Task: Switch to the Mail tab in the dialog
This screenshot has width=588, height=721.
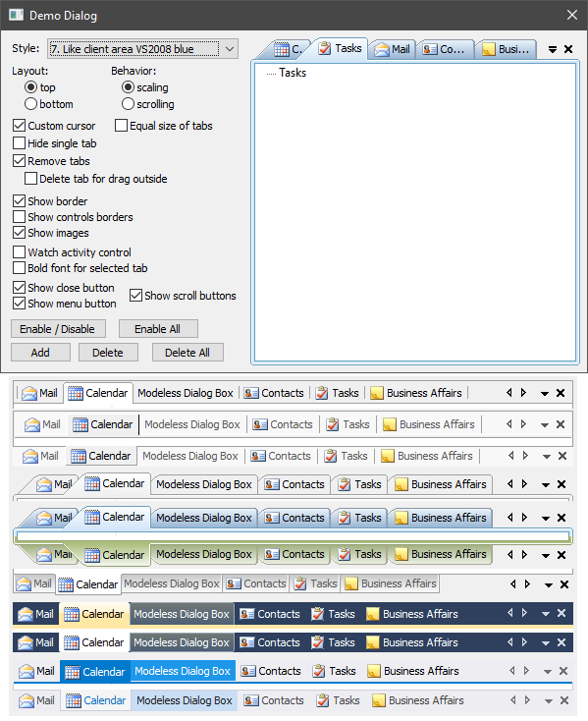Action: click(393, 49)
